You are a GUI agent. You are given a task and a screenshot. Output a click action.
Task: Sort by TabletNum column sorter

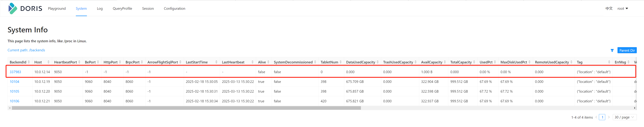point(340,62)
